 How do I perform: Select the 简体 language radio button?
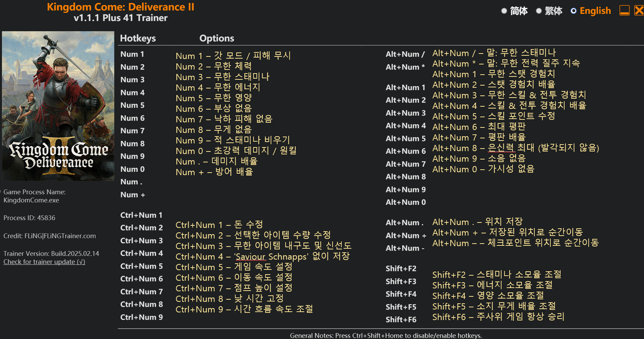click(504, 11)
